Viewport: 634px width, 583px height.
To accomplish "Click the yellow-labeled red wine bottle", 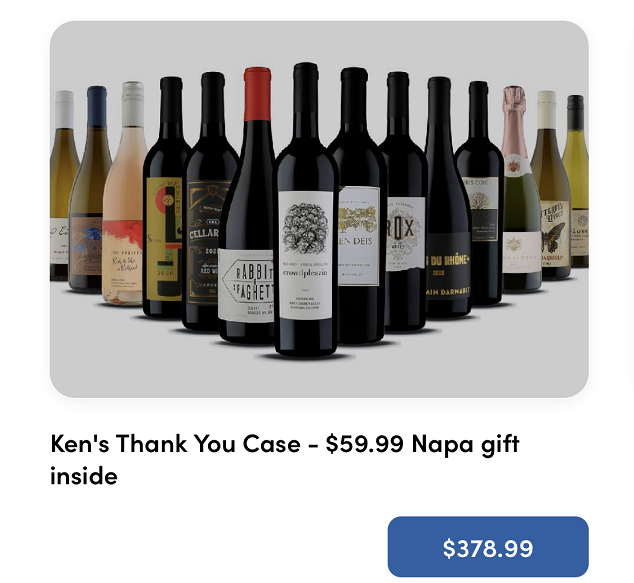I will (165, 197).
